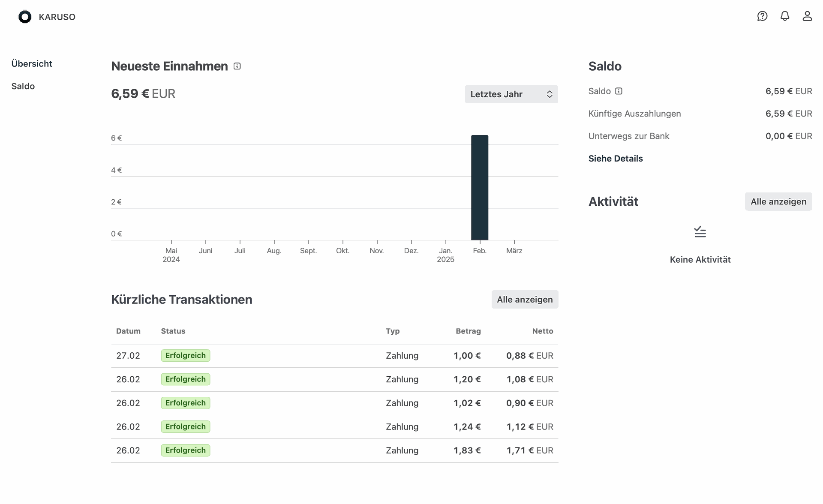Click the Keine Aktivität checklist icon
The height and width of the screenshot is (504, 823).
[x=700, y=232]
